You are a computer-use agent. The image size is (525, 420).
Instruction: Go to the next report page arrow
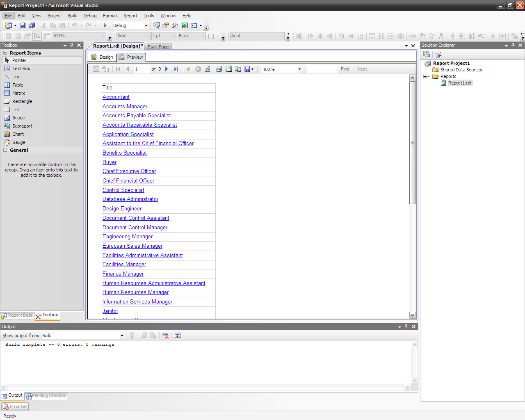tap(167, 69)
